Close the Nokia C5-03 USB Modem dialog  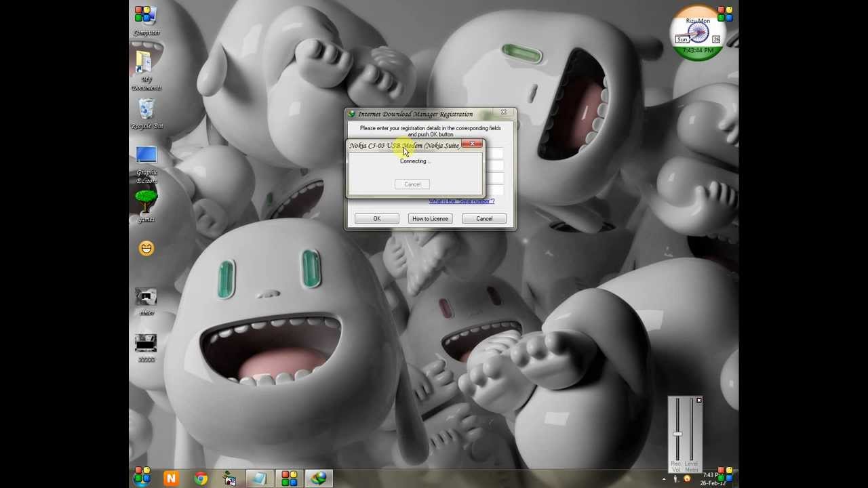coord(472,144)
